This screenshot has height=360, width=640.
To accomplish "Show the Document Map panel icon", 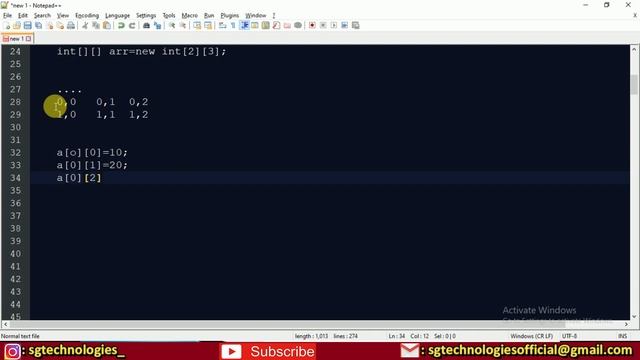I will [266, 25].
